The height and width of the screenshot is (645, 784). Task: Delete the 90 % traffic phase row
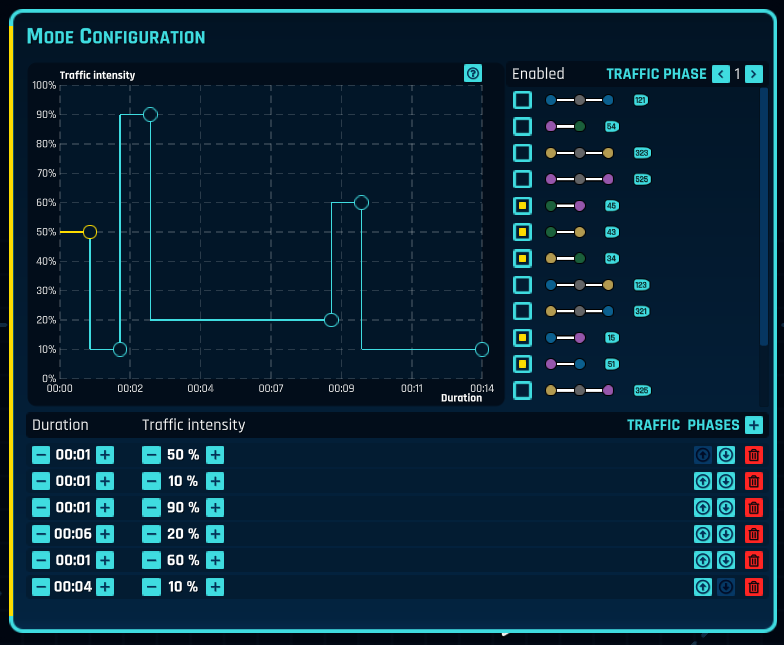click(x=754, y=507)
